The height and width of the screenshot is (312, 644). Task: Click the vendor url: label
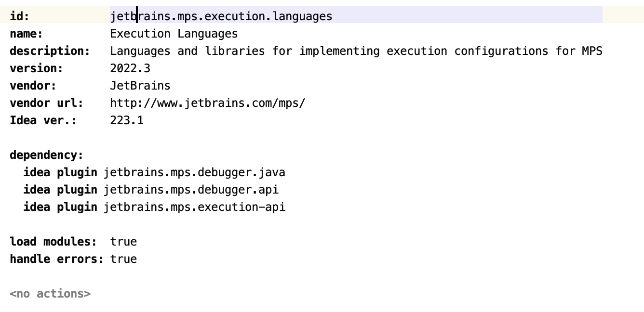click(x=46, y=103)
